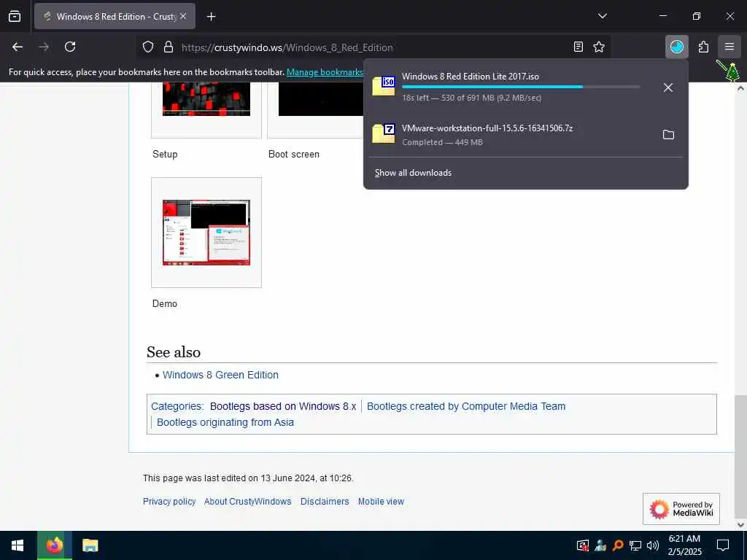The image size is (747, 560).
Task: Click the orange magnifier tray icon
Action: pyautogui.click(x=618, y=545)
